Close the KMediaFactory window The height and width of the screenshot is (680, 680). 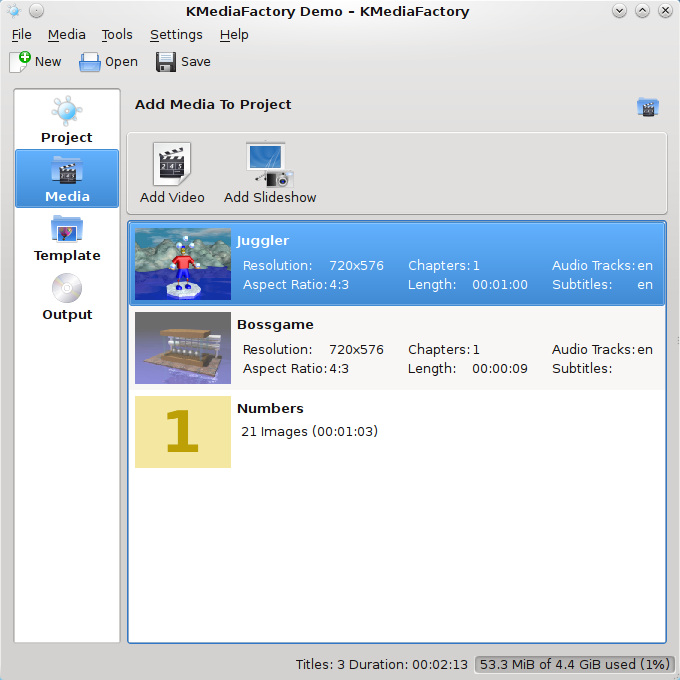(665, 11)
